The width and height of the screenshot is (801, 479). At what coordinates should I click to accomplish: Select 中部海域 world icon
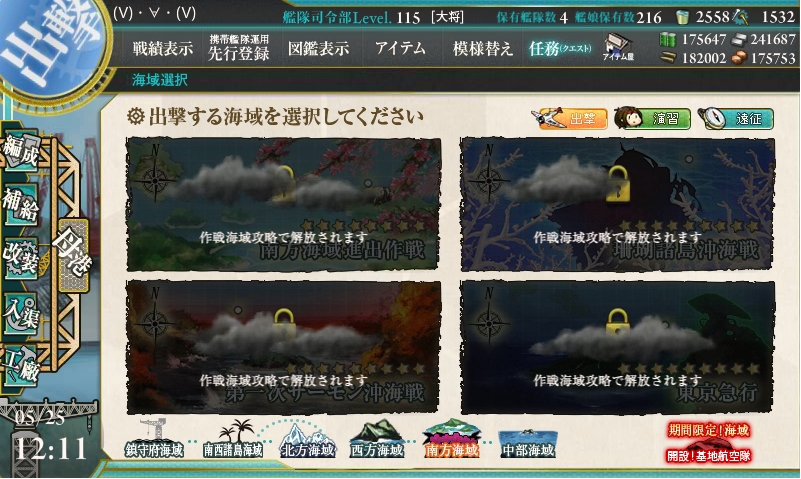click(x=528, y=442)
